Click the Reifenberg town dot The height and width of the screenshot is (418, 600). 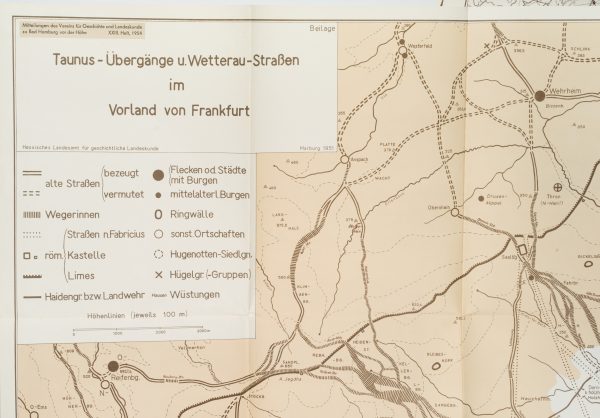click(x=113, y=366)
